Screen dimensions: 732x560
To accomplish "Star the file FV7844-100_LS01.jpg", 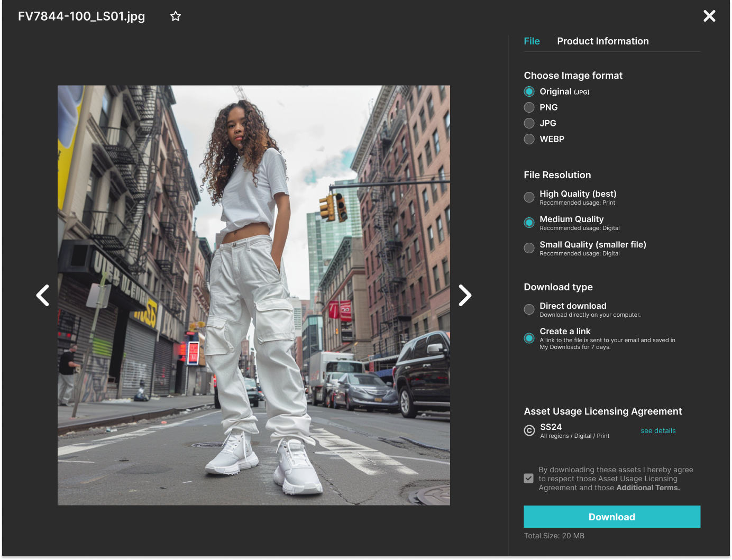I will coord(175,16).
